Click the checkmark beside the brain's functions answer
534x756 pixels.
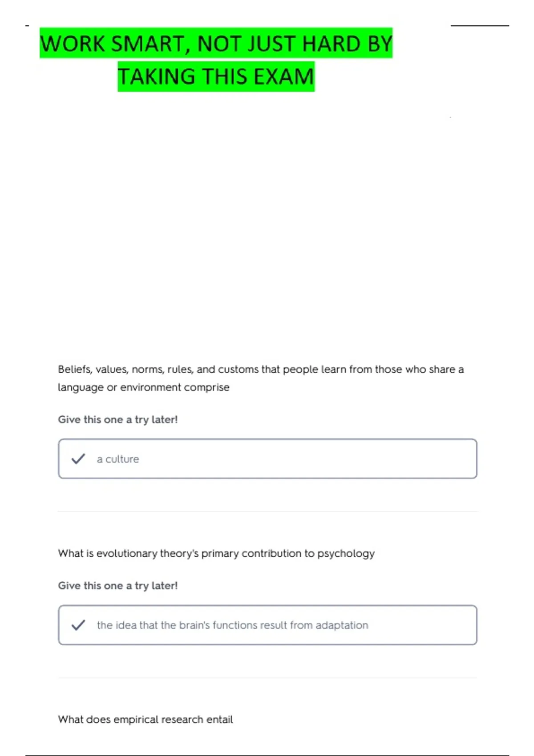(x=78, y=625)
